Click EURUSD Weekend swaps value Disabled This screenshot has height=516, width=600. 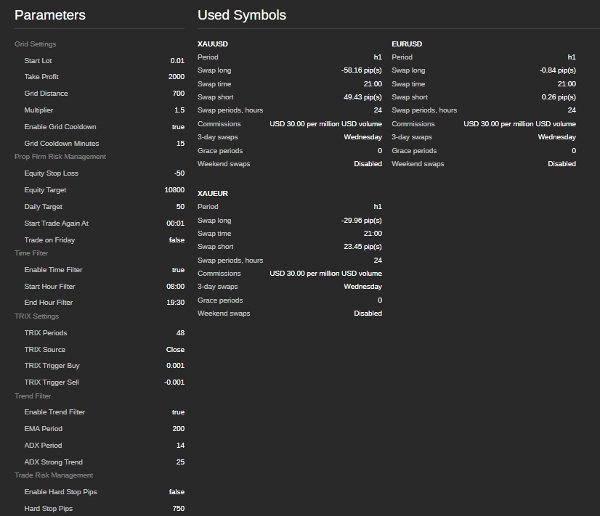pos(562,164)
